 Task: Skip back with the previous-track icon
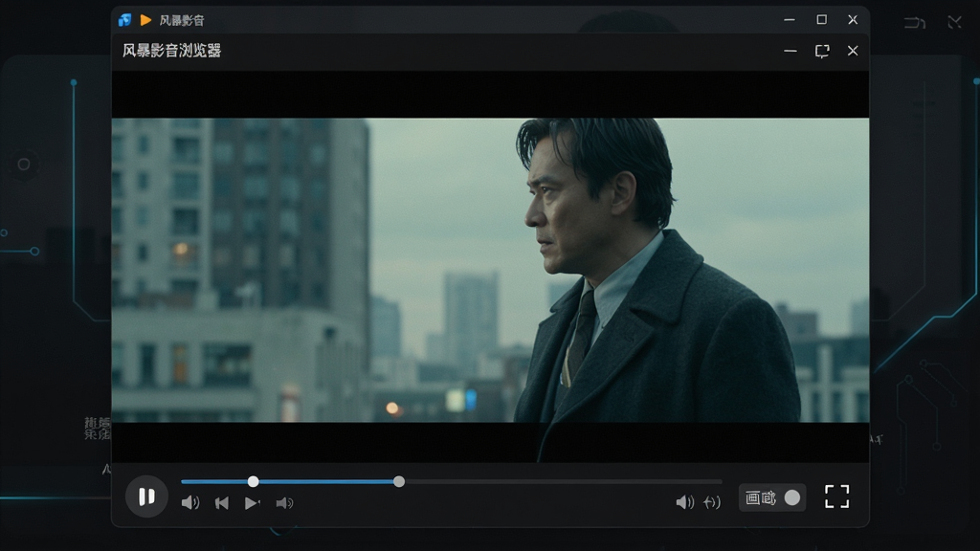click(222, 503)
